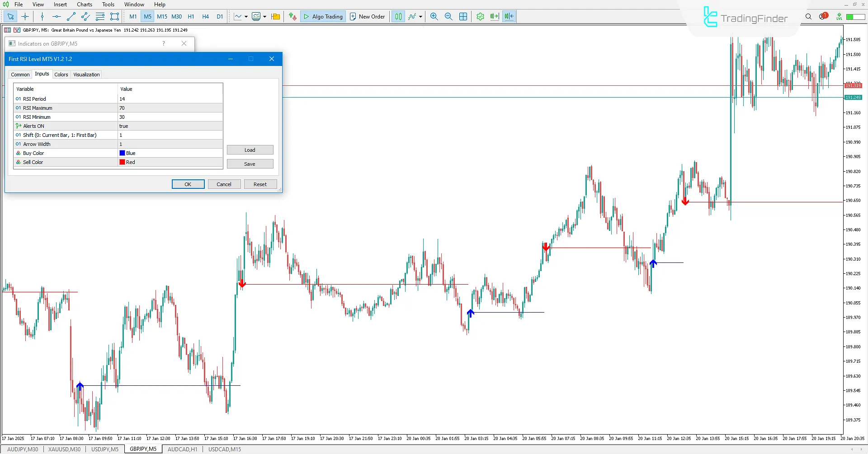The height and width of the screenshot is (454, 868).
Task: Select the trendline drawing tool
Action: pos(71,16)
